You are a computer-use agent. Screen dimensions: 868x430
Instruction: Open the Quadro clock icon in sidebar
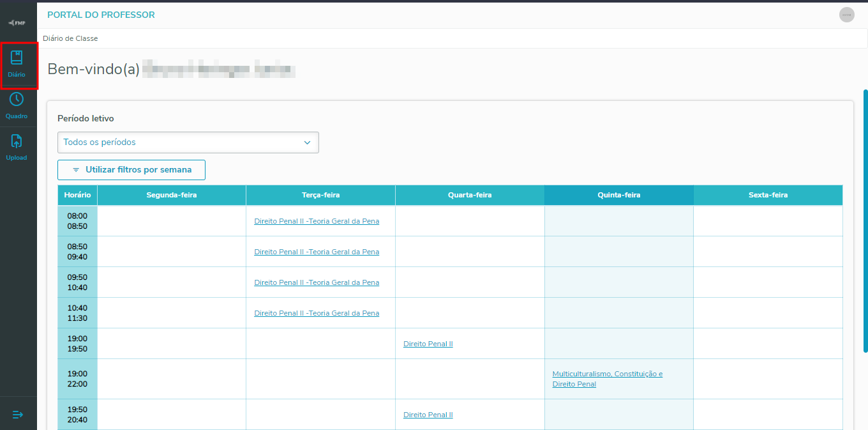point(17,99)
